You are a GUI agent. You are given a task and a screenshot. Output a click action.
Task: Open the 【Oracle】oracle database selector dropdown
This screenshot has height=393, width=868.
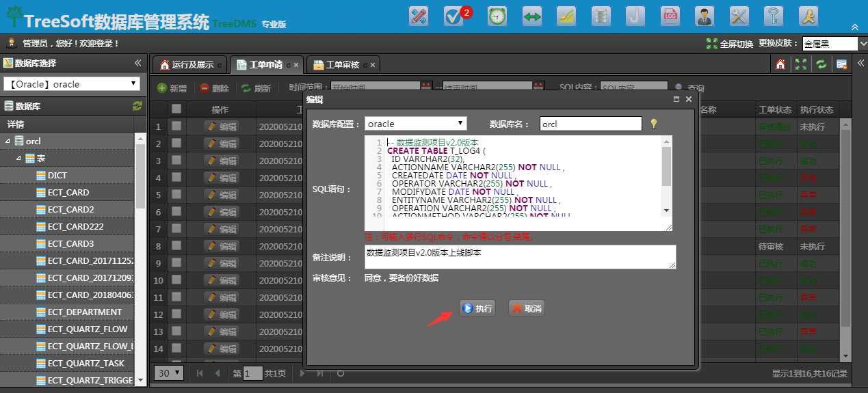point(72,84)
